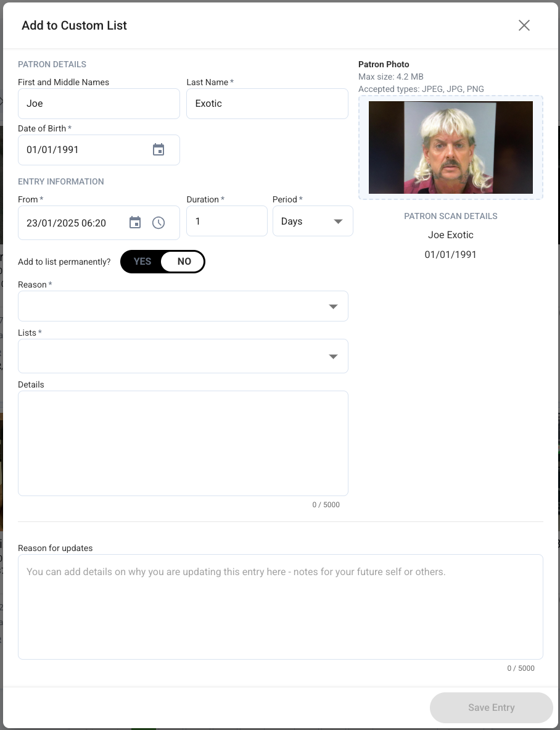
Task: Click the PATRON SCAN DETAILS label
Action: tap(450, 216)
